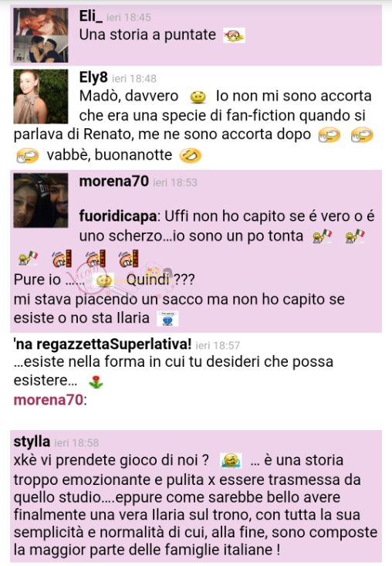Viewport: 392px width, 566px height.
Task: Open Eli_ user avatar thumbnail
Action: click(41, 35)
